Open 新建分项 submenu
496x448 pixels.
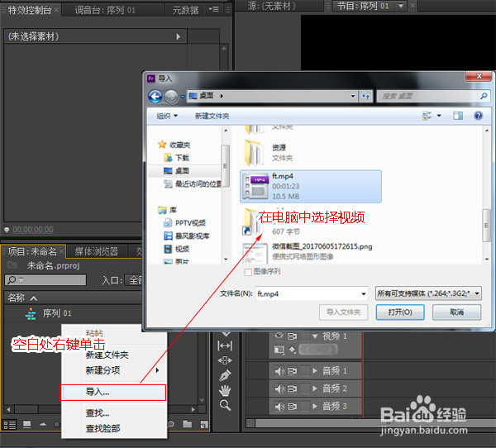(x=113, y=370)
